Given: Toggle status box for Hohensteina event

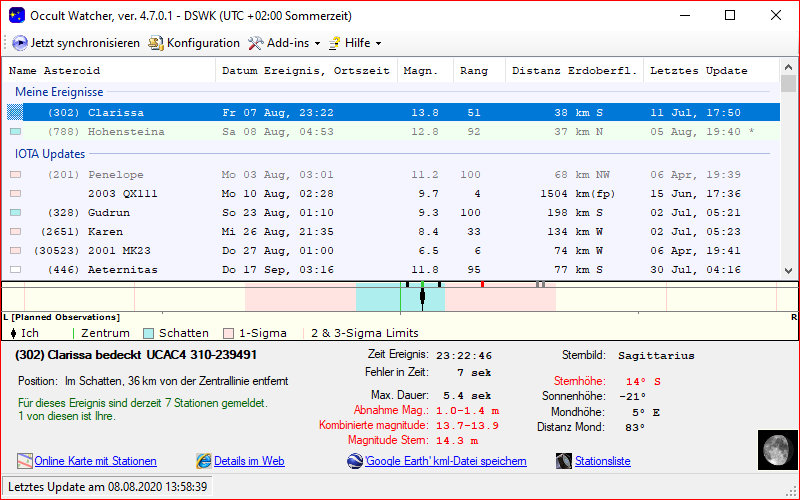Looking at the screenshot, I should pos(15,132).
